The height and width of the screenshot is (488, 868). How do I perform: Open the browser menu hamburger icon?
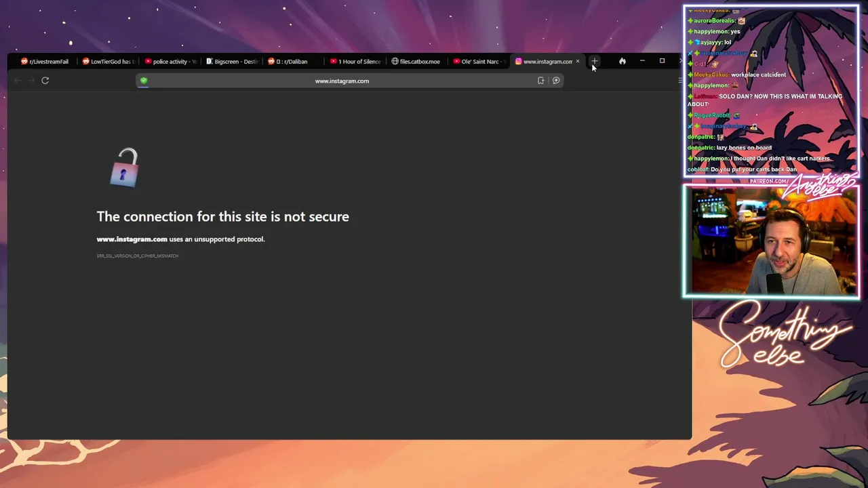click(680, 81)
